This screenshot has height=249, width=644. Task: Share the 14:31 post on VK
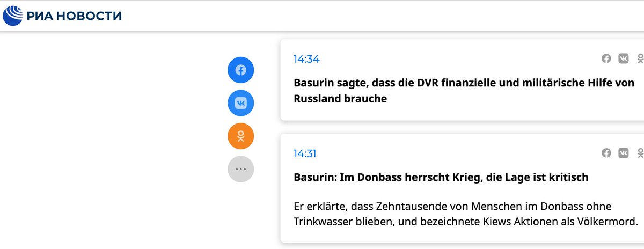click(x=623, y=153)
